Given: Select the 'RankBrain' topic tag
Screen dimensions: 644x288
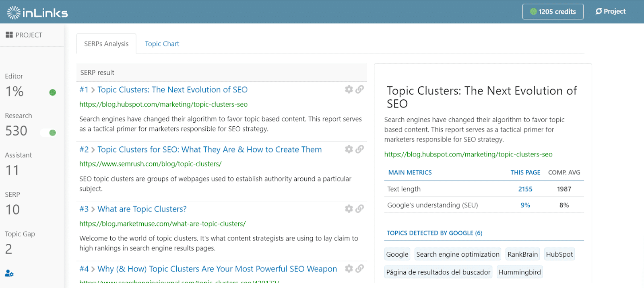Looking at the screenshot, I should tap(523, 254).
